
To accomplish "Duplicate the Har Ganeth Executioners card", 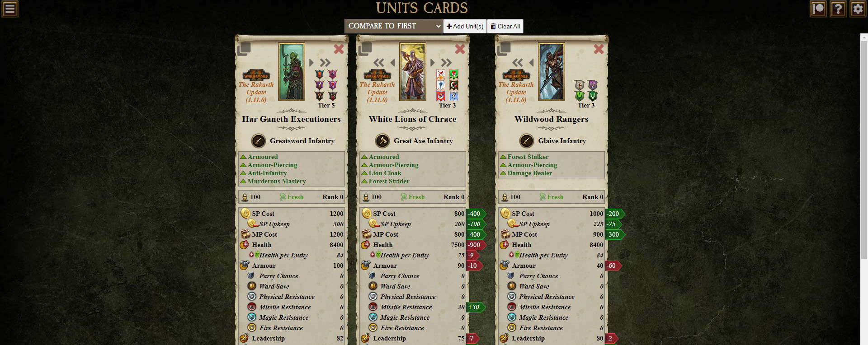I will (244, 49).
